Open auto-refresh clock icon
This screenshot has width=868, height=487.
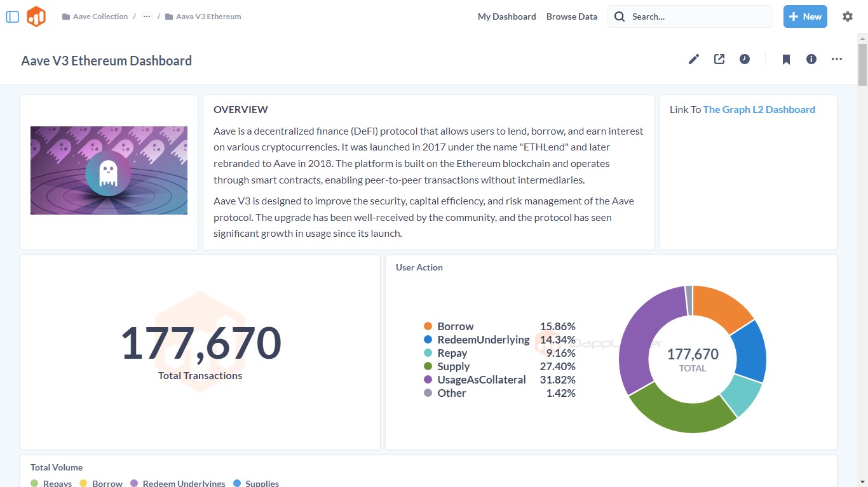click(745, 59)
